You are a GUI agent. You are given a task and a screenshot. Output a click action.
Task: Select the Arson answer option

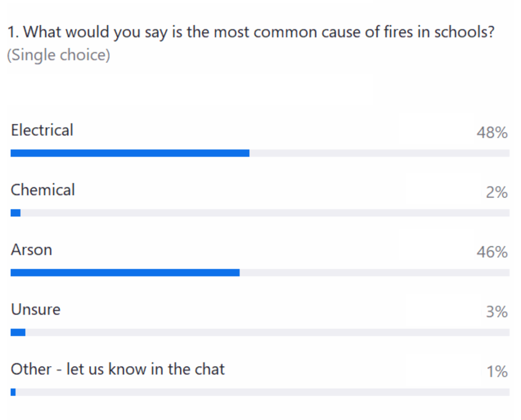point(31,250)
